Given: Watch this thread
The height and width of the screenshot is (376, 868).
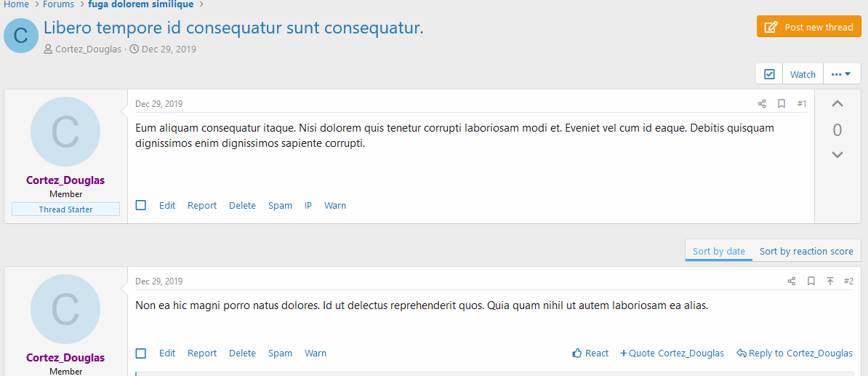Looking at the screenshot, I should coord(803,74).
